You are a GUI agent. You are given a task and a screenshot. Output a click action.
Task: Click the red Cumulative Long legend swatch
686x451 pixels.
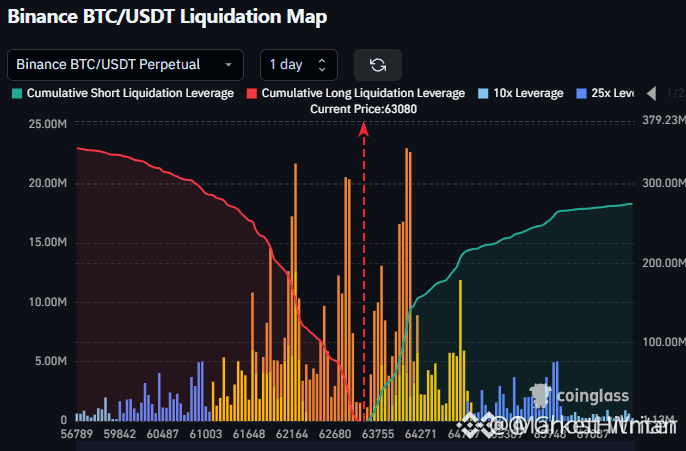click(x=252, y=94)
